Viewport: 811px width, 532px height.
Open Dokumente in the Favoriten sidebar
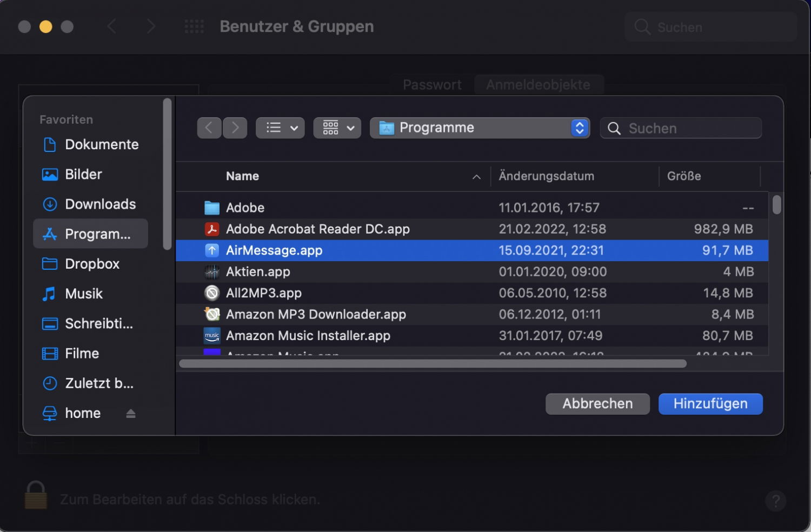pos(90,144)
